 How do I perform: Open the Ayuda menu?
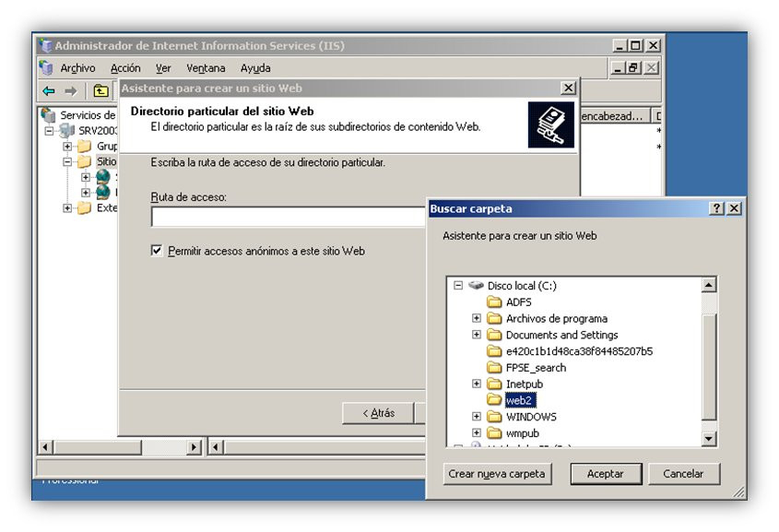click(255, 68)
